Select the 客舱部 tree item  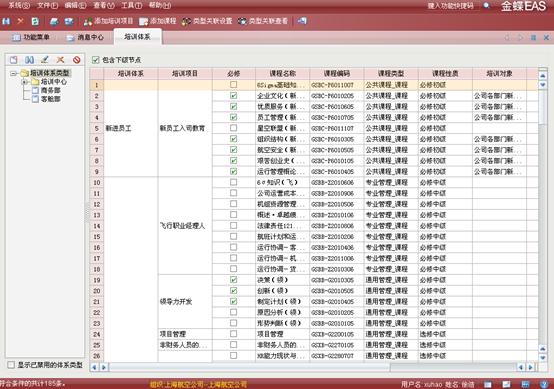pos(51,99)
